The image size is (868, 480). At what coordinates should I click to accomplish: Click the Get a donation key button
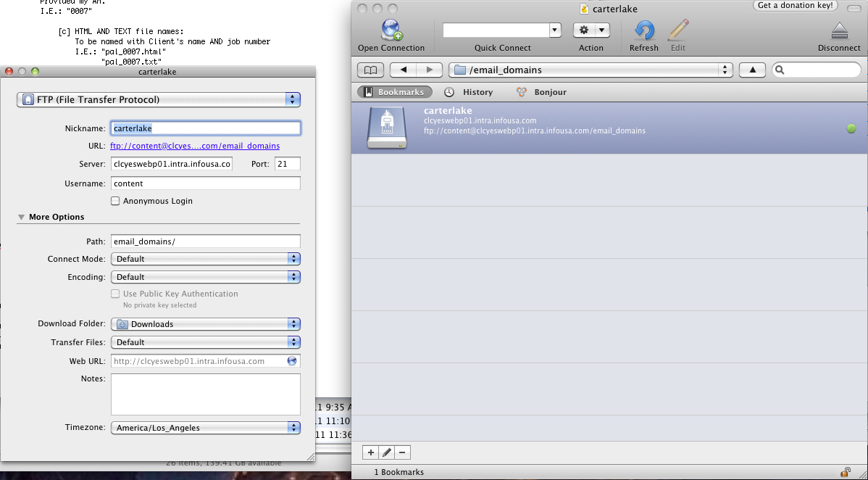[796, 6]
